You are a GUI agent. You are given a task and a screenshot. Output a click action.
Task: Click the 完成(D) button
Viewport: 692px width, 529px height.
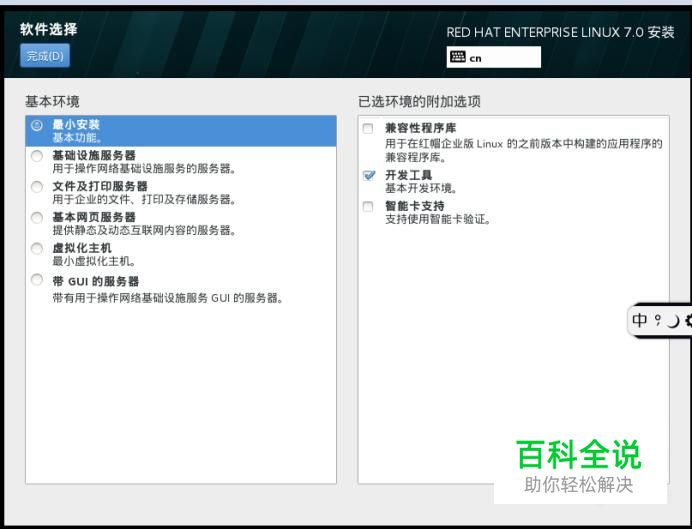(45, 56)
